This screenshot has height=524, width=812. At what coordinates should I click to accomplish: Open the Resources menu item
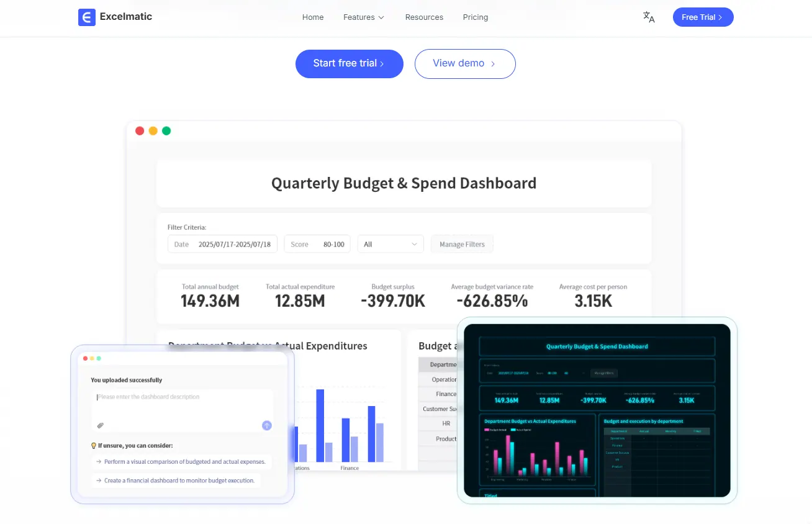[x=424, y=17]
